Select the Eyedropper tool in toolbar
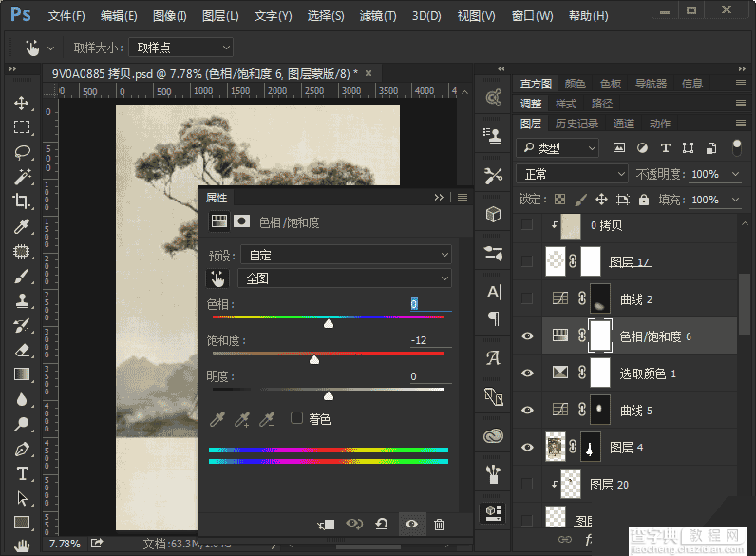This screenshot has height=556, width=756. [x=22, y=226]
